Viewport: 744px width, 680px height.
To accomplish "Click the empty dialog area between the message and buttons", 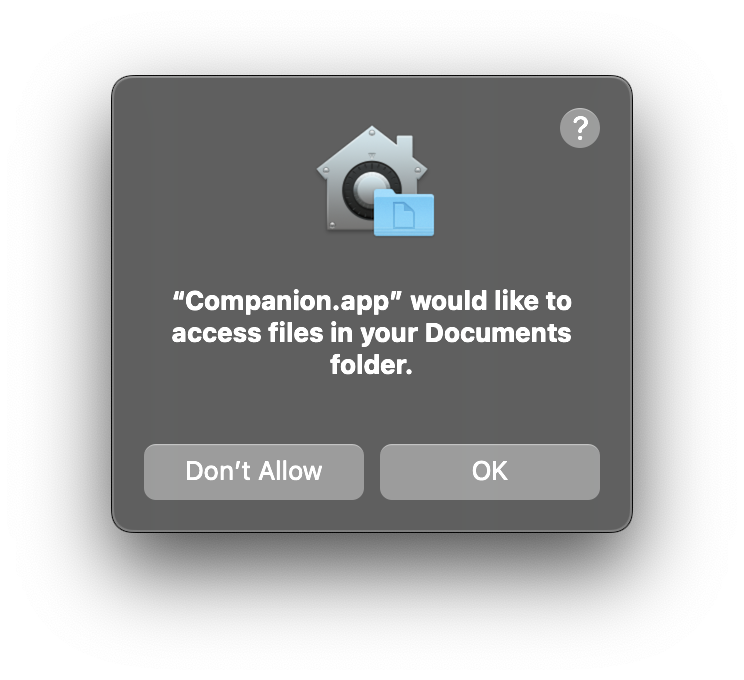I will pos(372,410).
